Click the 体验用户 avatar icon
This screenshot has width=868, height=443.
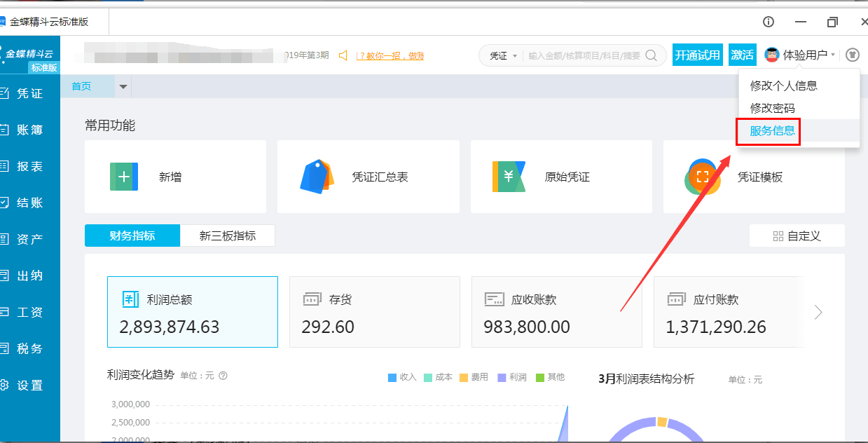(772, 55)
